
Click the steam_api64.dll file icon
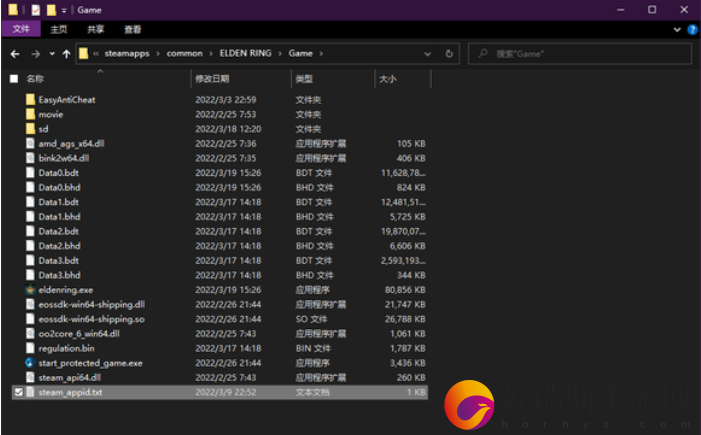[x=30, y=378]
